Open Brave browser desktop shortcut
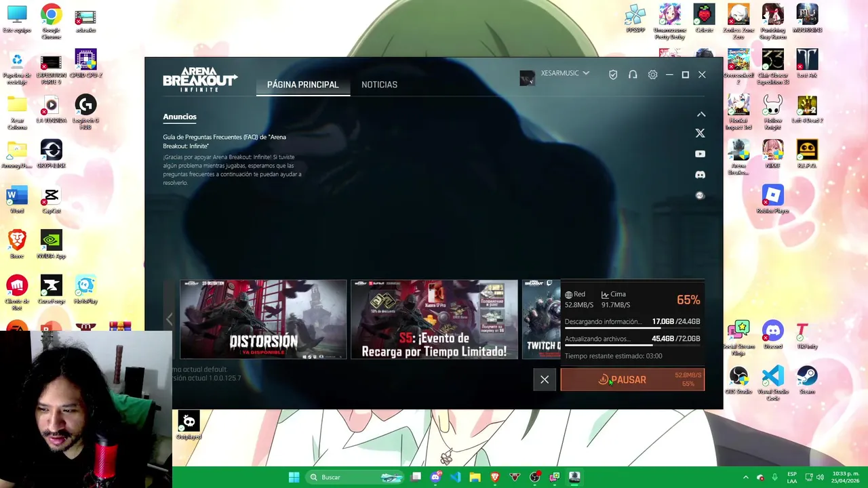Screen dimensions: 868x488 coord(17,245)
